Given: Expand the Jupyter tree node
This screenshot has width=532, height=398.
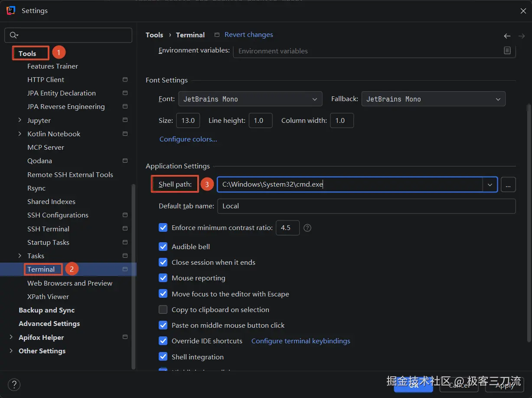Looking at the screenshot, I should [x=20, y=120].
